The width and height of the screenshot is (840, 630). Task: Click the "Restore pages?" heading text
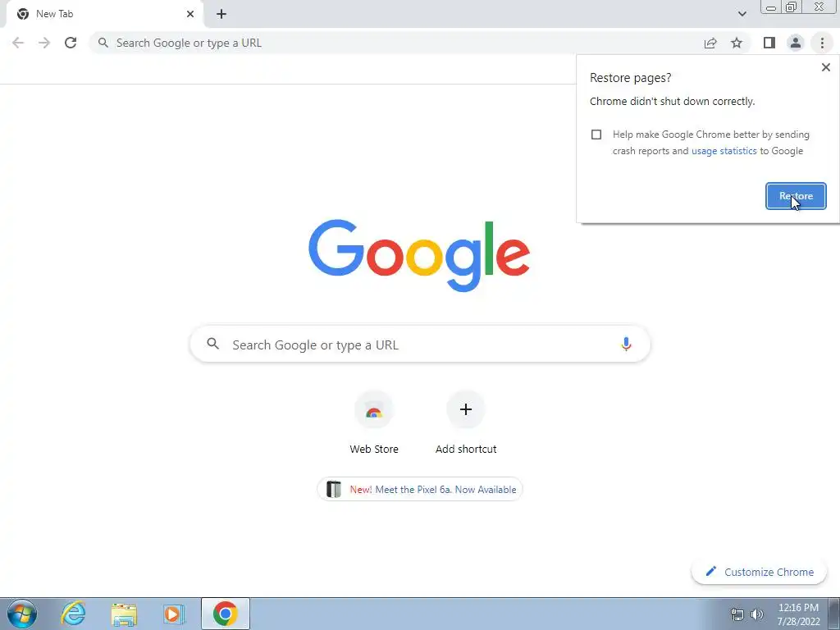(631, 78)
